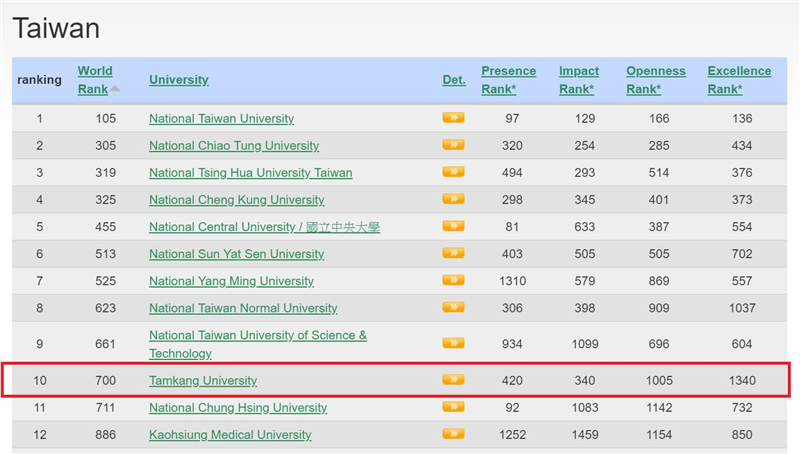Click details icon for National Cheng Kung University

(453, 199)
